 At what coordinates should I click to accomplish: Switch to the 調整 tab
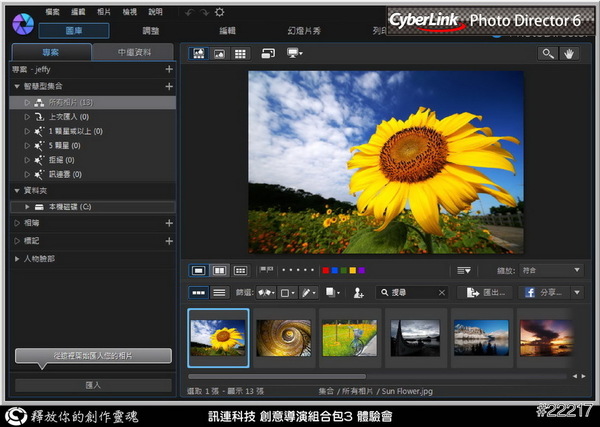(151, 31)
